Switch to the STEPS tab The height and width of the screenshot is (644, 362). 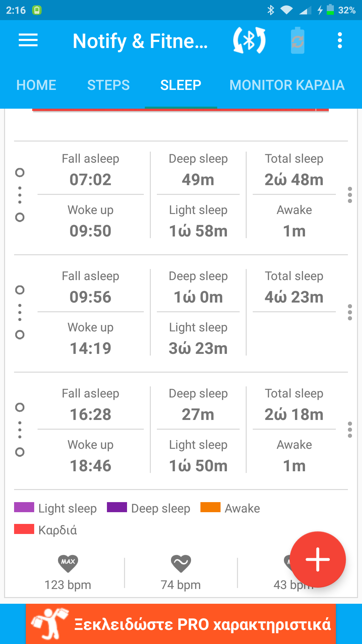(x=108, y=85)
